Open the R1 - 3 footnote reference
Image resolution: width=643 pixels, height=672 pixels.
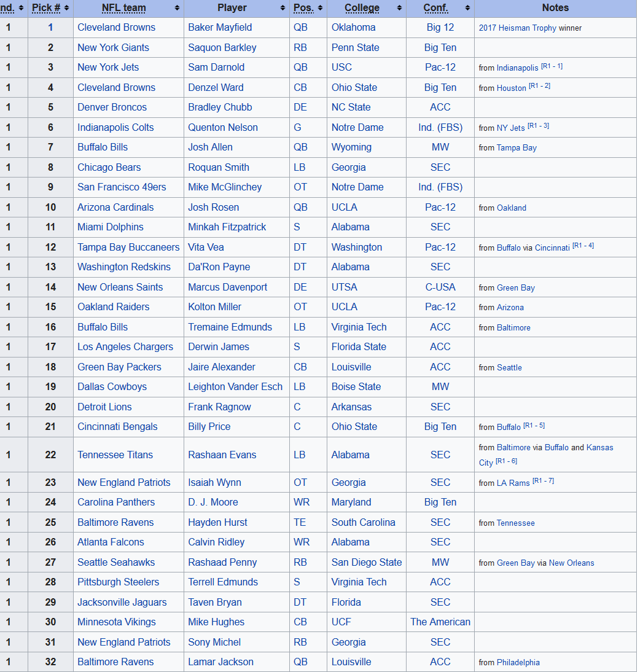[539, 126]
